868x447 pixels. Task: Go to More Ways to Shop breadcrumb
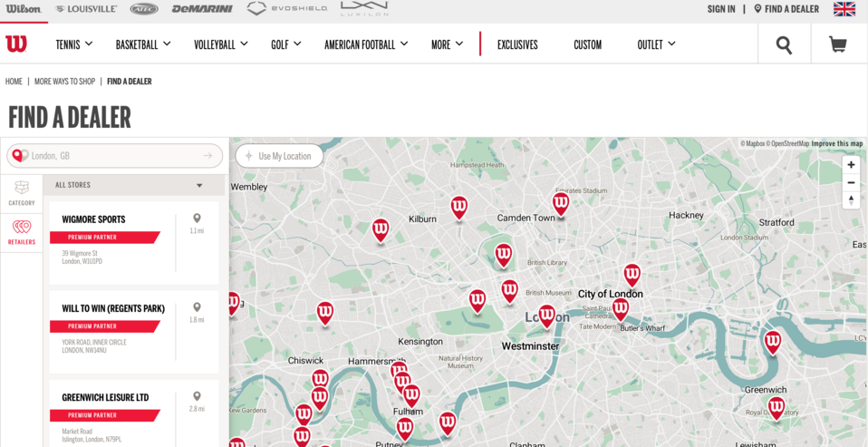(x=64, y=82)
